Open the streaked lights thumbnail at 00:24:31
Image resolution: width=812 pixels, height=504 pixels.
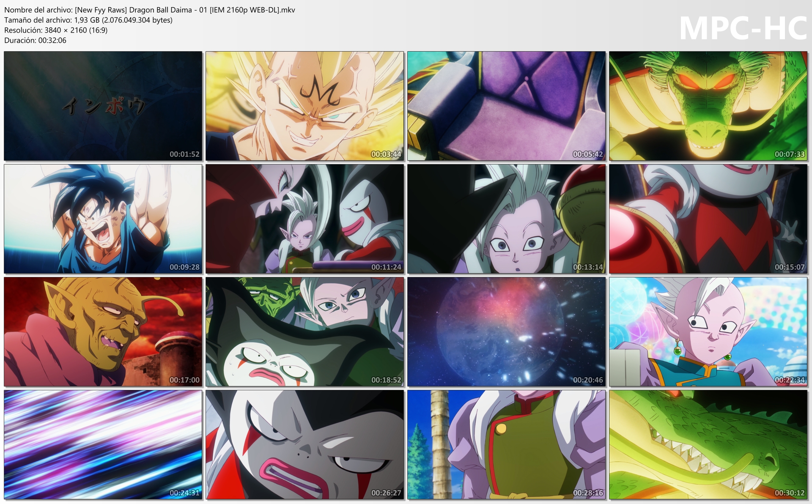(103, 445)
